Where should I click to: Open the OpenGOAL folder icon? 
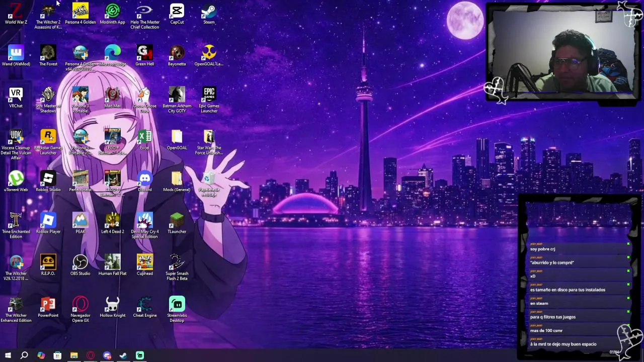(x=177, y=139)
